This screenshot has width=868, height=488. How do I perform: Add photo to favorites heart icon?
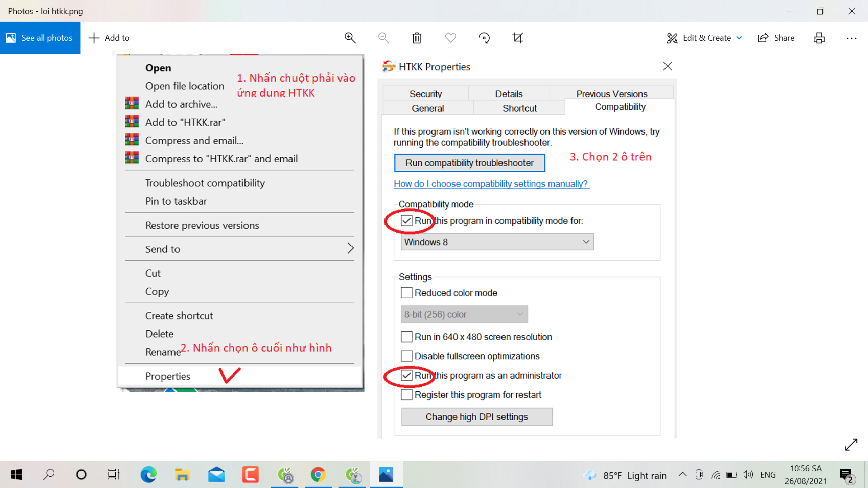pos(451,38)
